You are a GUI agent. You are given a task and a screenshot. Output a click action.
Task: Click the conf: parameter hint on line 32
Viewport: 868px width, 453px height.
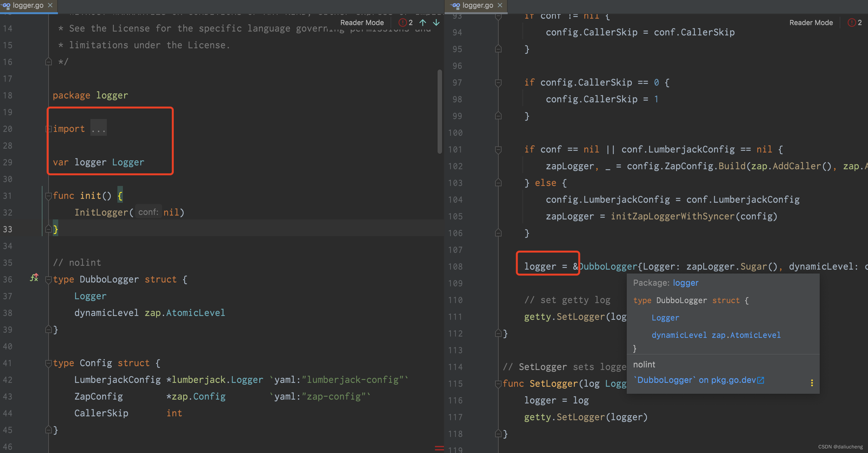click(x=148, y=212)
